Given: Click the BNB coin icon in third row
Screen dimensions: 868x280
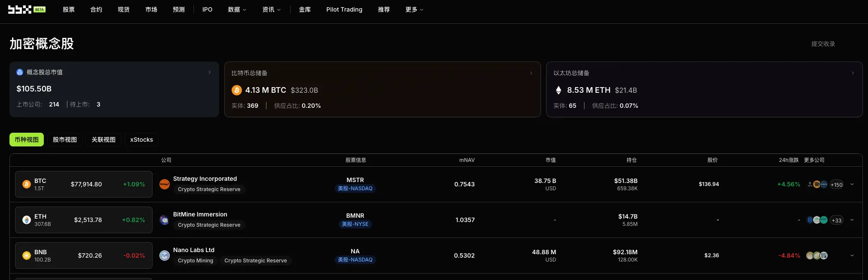Looking at the screenshot, I should click(x=27, y=256).
